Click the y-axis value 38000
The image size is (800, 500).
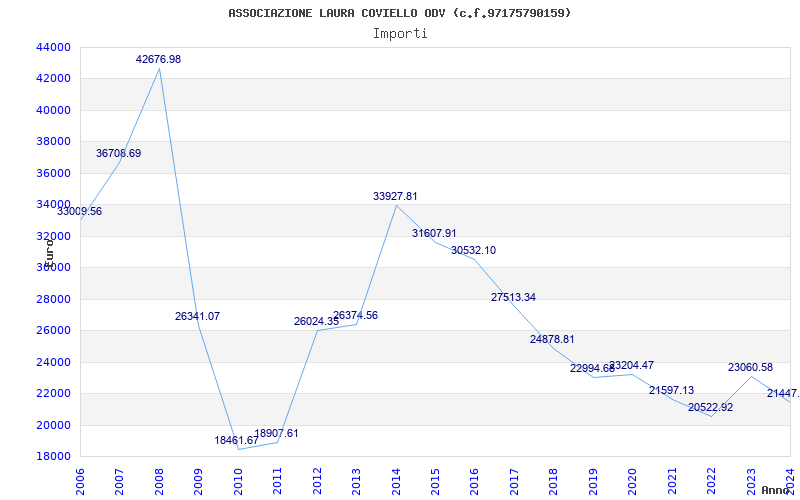coord(53,142)
